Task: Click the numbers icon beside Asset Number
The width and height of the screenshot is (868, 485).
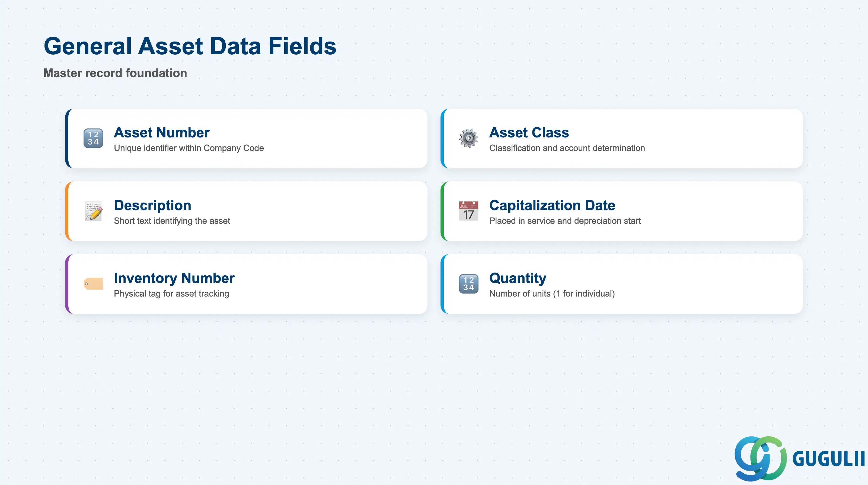Action: [93, 138]
